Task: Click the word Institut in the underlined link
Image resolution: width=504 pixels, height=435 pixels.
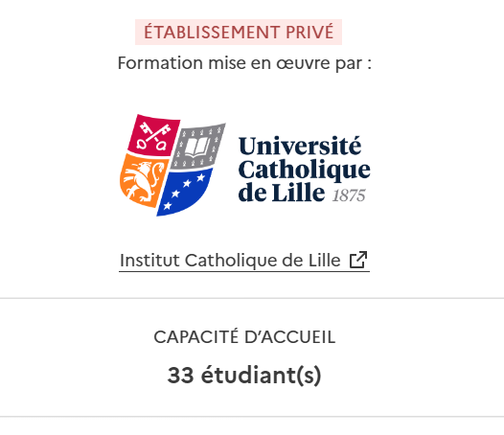Action: 149,260
